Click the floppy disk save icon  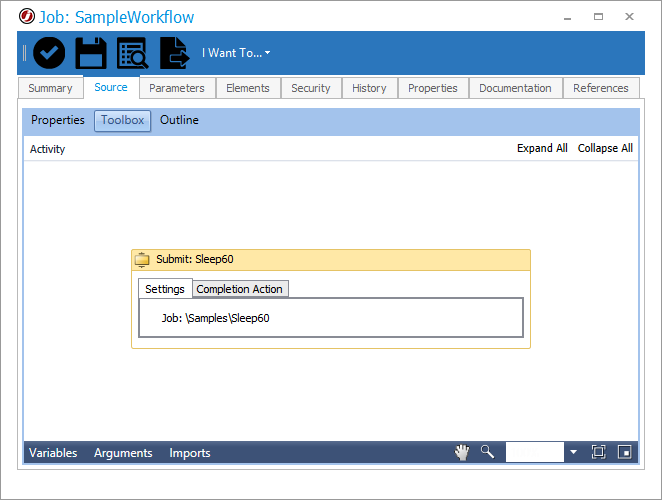click(91, 53)
